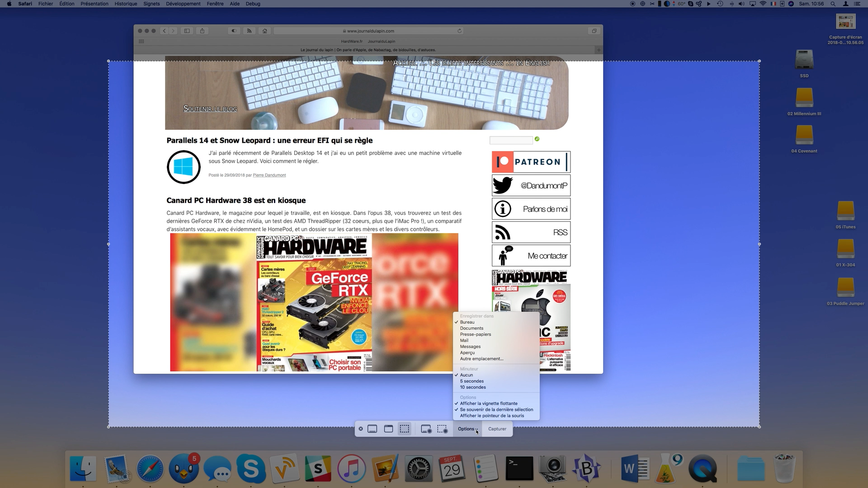The height and width of the screenshot is (488, 868).
Task: Toggle Se souvenir de la dernière sélection
Action: click(x=496, y=410)
